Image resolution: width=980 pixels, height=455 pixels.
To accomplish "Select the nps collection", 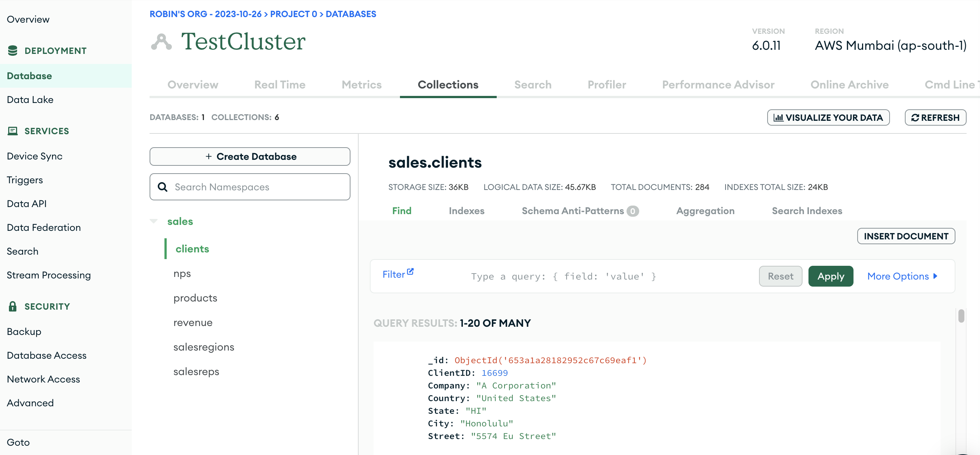I will [182, 273].
